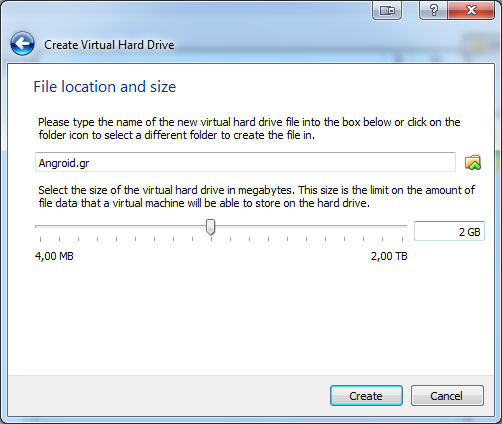Click slider track near the 2,00 TB end
Screen dimensions: 502x424
(398, 226)
